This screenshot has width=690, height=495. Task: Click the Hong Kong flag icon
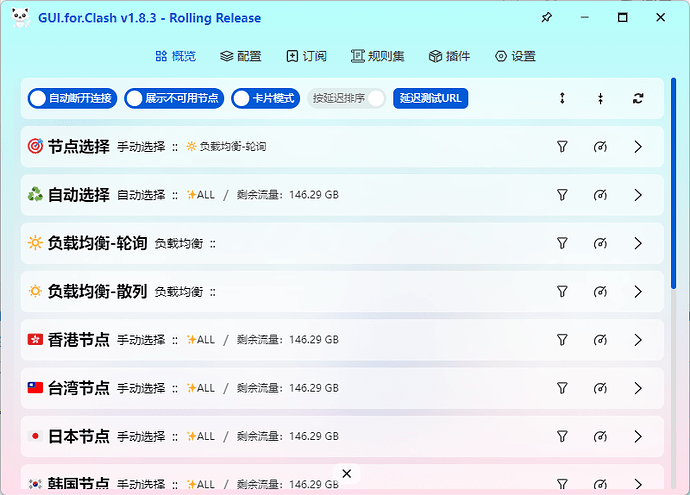(x=35, y=339)
